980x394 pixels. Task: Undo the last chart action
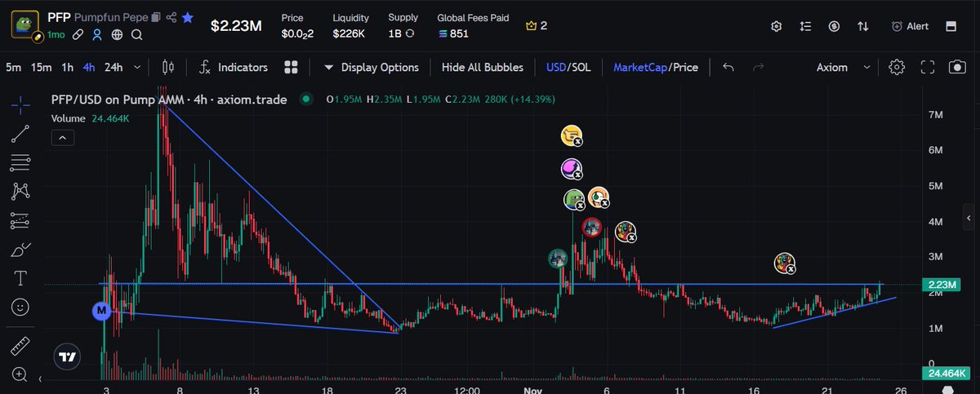click(728, 67)
